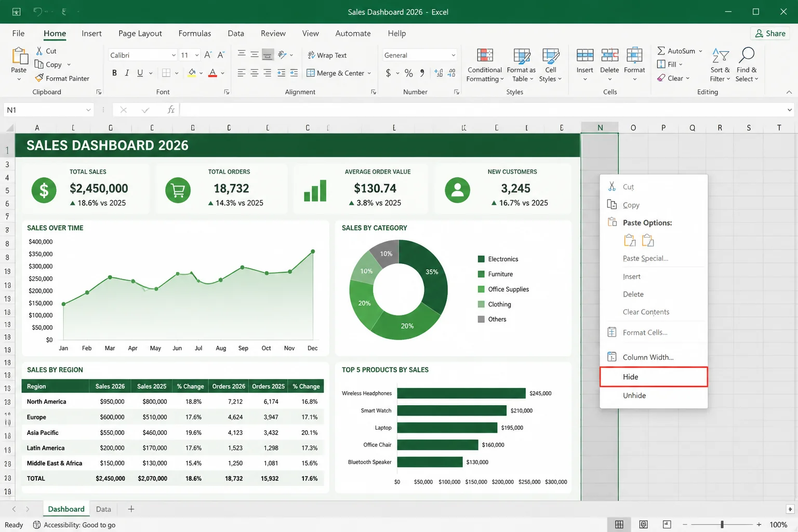Click the Insert Function fx icon
Viewport: 798px width, 532px height.
pyautogui.click(x=171, y=110)
